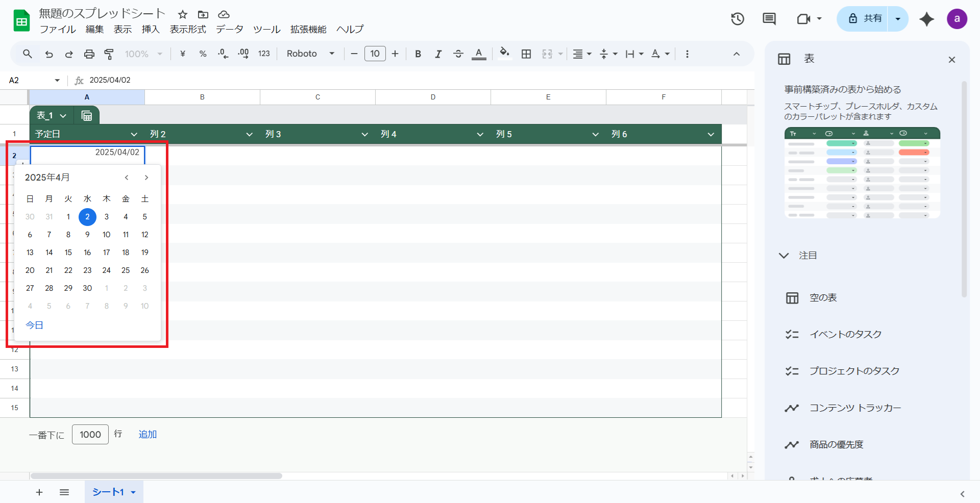Open the fill color picker
Screen dimensions: 980x503
click(x=504, y=54)
